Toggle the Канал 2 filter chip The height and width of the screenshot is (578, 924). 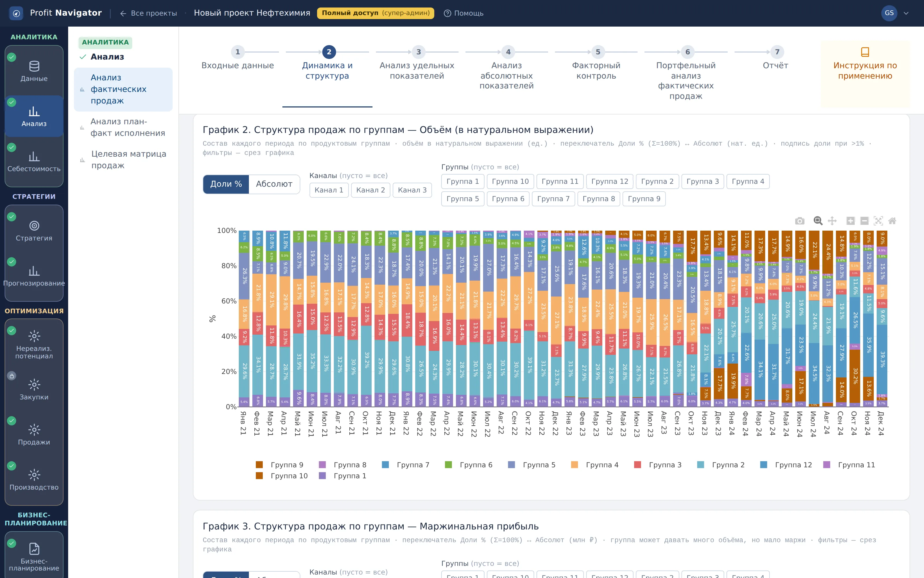point(370,190)
